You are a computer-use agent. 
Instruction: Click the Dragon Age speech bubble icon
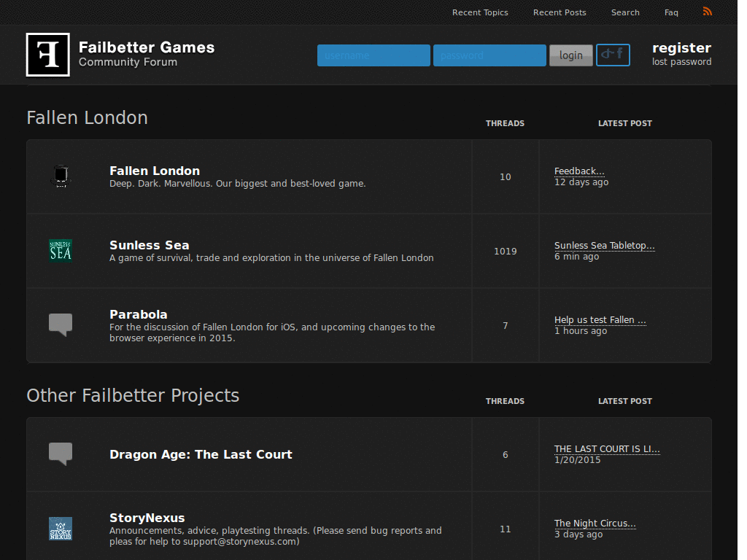pos(60,454)
